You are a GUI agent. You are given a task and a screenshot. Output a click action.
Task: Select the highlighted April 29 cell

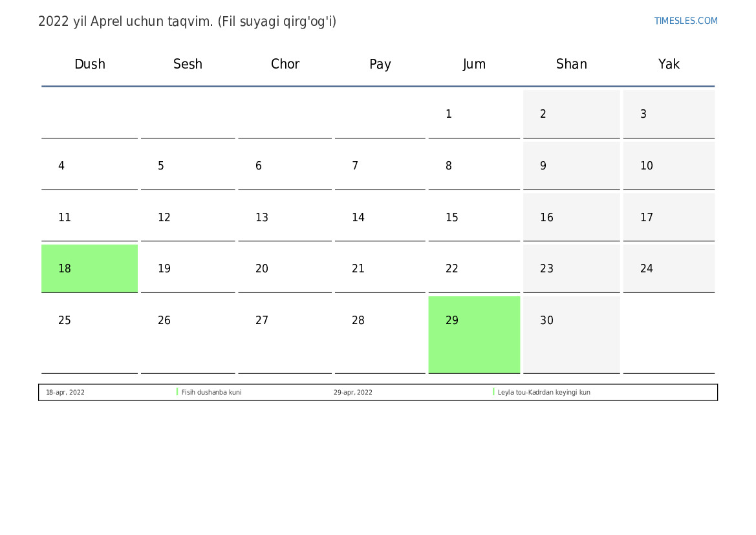click(474, 334)
